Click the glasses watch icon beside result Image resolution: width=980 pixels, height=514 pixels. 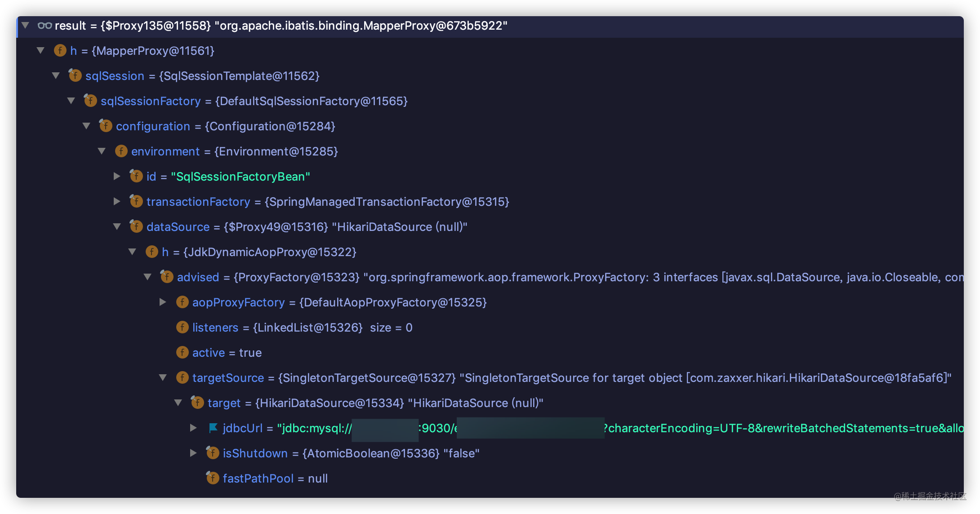45,26
